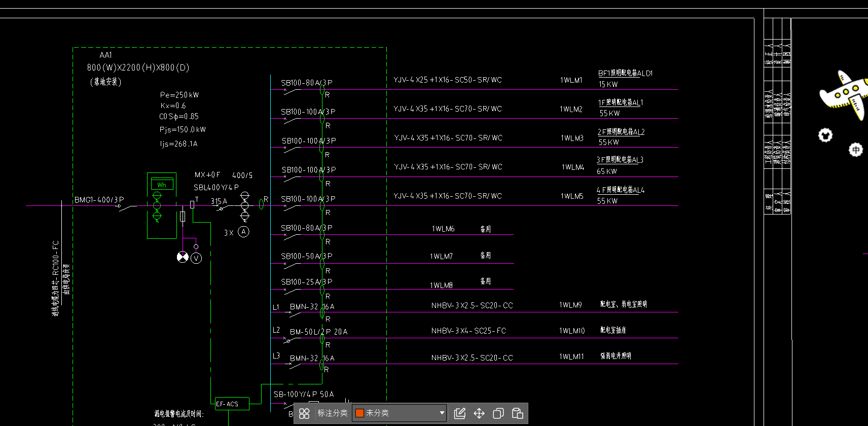The image size is (868, 426).
Task: Select the green Wh energy meter symbol
Action: coord(162,185)
